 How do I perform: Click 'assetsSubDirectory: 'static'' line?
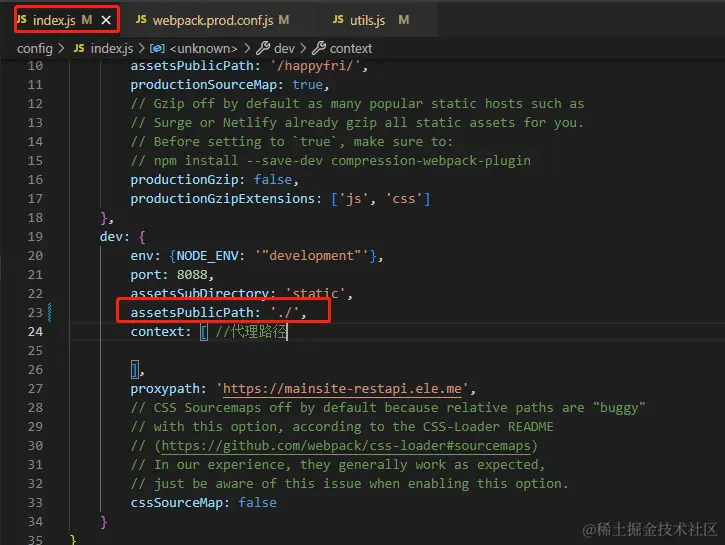(241, 294)
